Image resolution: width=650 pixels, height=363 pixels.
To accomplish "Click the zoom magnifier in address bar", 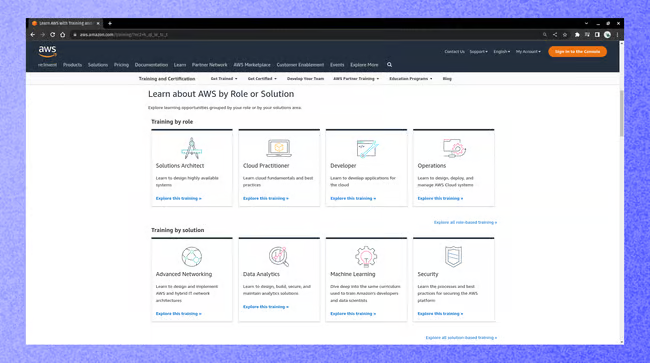I will 545,35.
